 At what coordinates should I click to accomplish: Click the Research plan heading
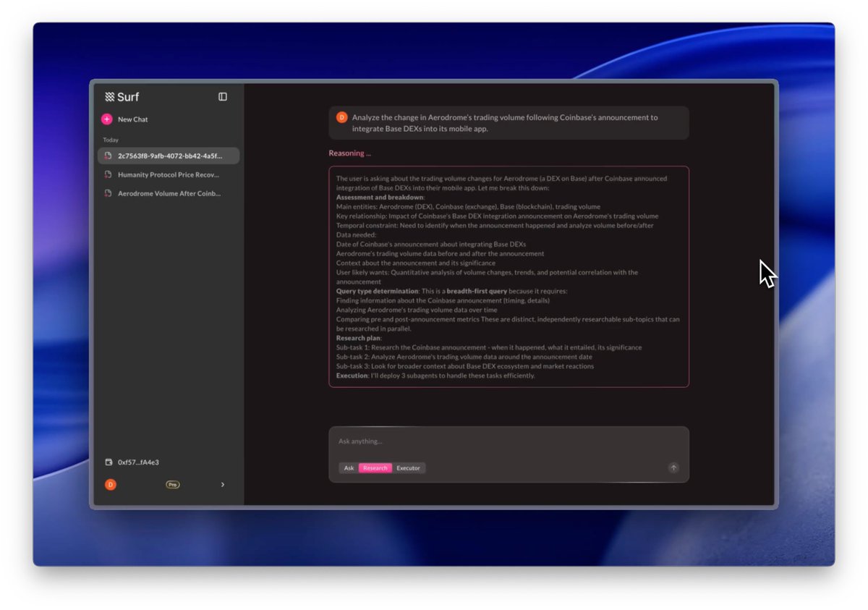359,338
